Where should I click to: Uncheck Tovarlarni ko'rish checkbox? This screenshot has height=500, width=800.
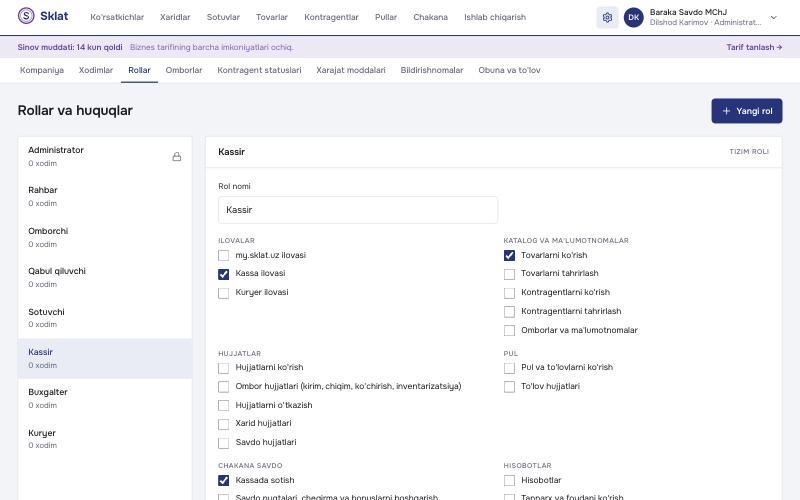pyautogui.click(x=509, y=255)
